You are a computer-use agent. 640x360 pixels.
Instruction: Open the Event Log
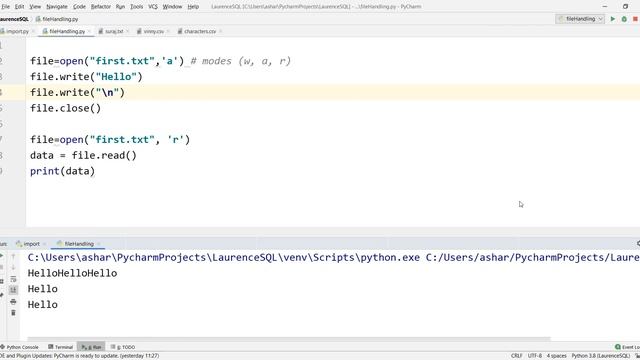point(627,347)
